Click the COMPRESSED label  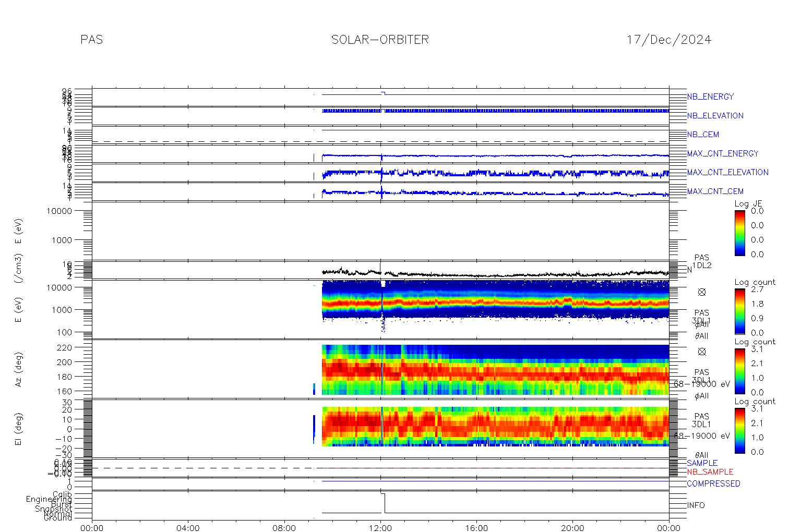click(713, 483)
